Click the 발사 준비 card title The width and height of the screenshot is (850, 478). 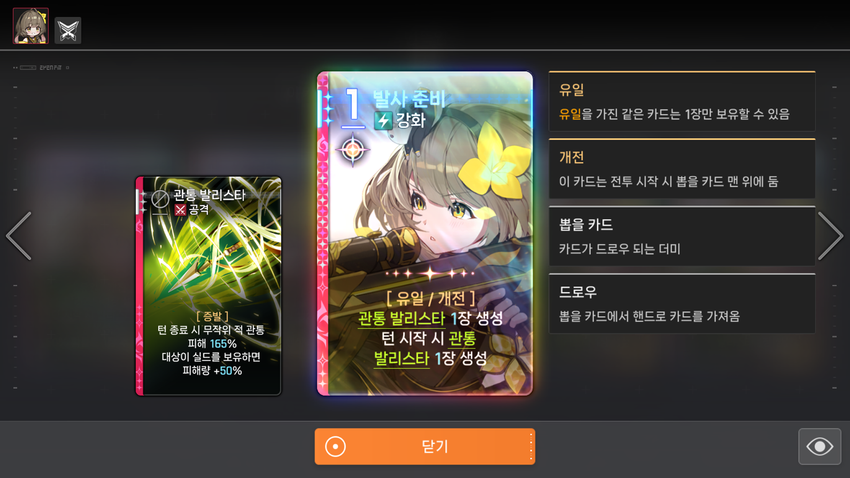coord(409,99)
